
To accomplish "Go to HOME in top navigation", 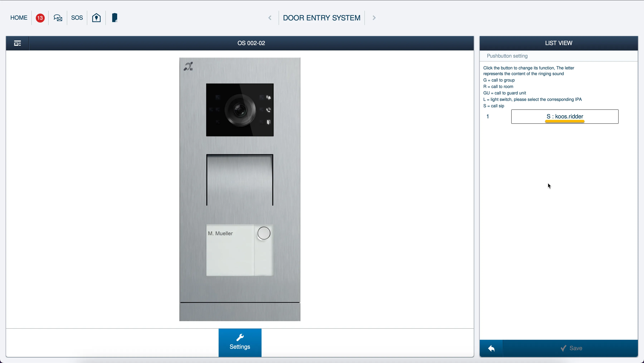I will tap(19, 18).
